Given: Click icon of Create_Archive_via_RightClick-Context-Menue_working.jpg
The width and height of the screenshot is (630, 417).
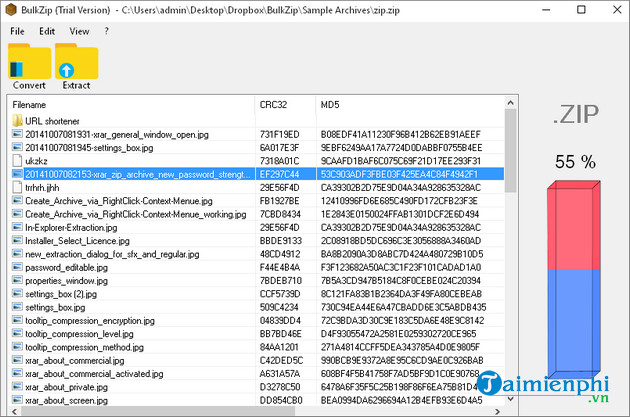Looking at the screenshot, I should tap(17, 214).
